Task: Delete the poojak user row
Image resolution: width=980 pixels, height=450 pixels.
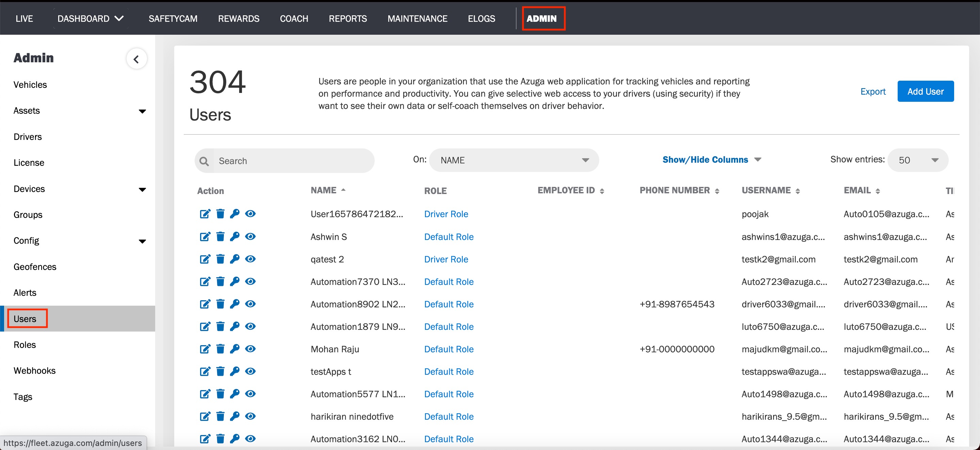Action: point(220,213)
